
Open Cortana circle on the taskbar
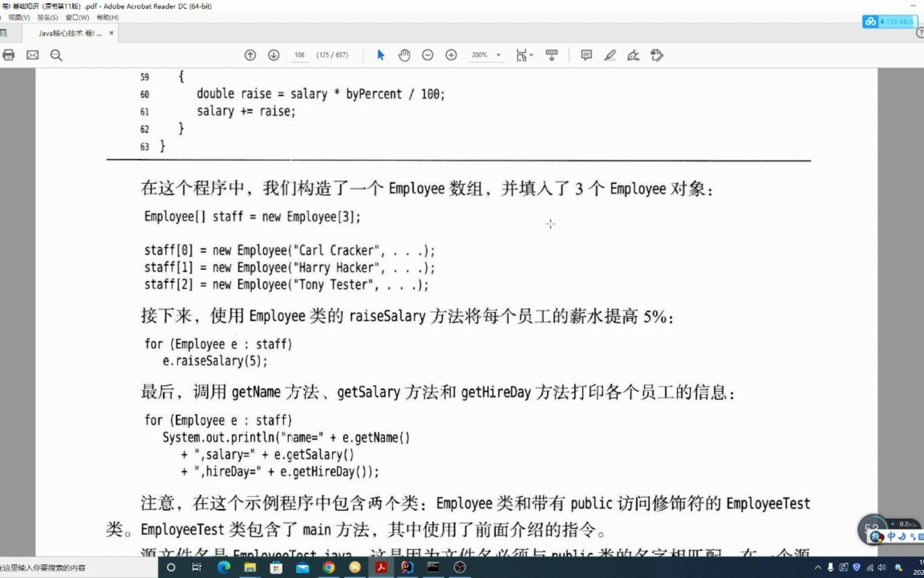171,567
